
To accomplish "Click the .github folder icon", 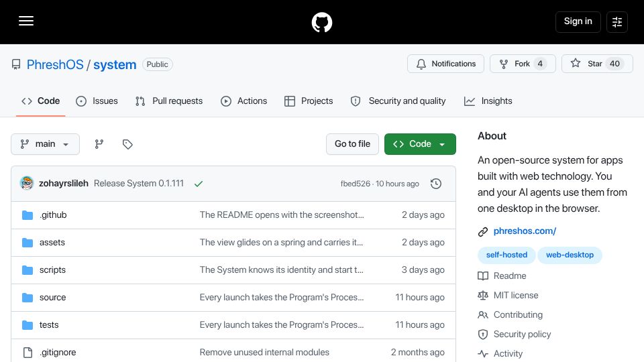I will click(x=28, y=215).
